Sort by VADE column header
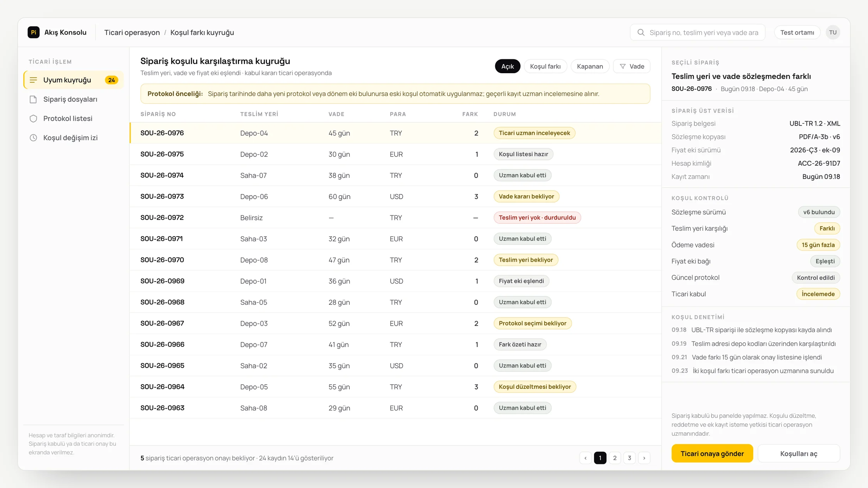868x488 pixels. tap(336, 114)
